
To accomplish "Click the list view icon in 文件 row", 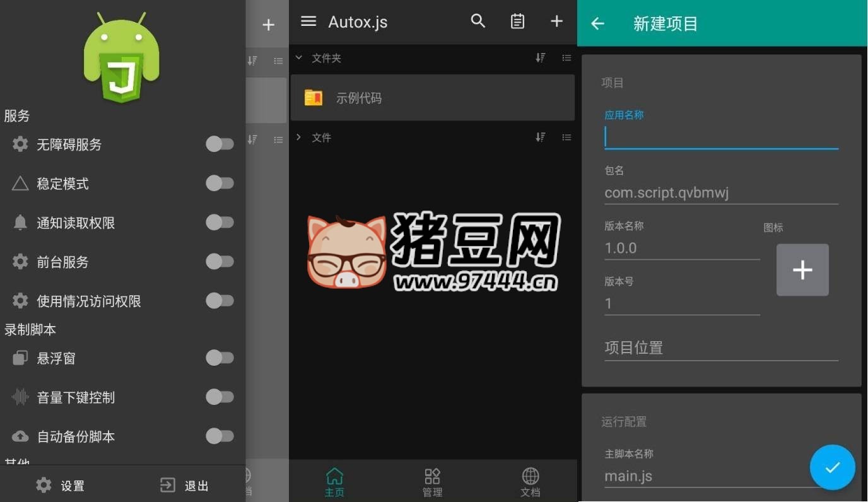I will pyautogui.click(x=566, y=137).
